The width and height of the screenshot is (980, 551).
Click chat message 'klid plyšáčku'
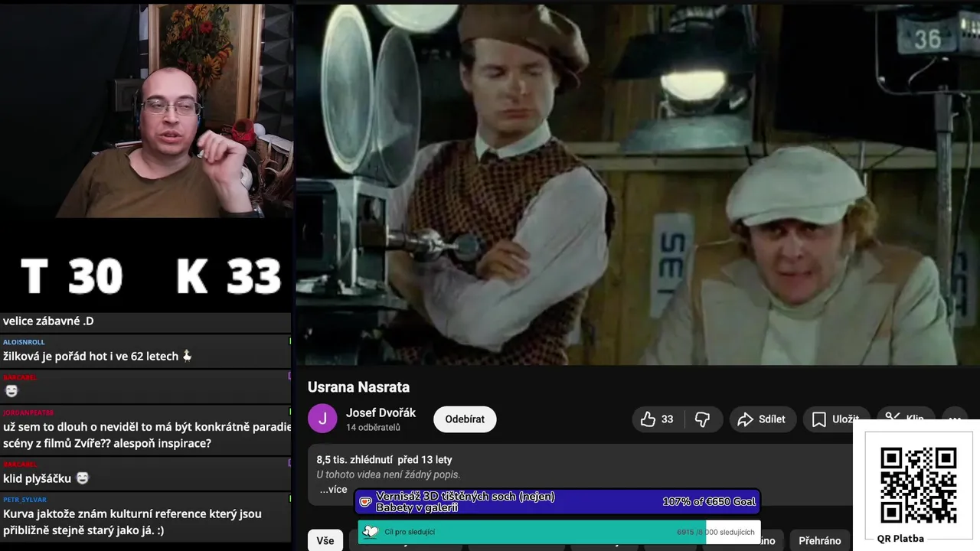point(46,478)
